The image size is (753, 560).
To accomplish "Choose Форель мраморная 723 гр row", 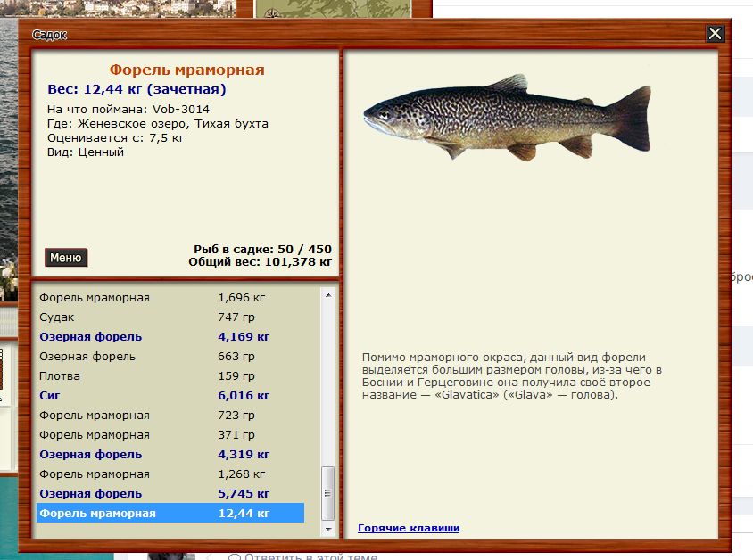I will [x=170, y=416].
